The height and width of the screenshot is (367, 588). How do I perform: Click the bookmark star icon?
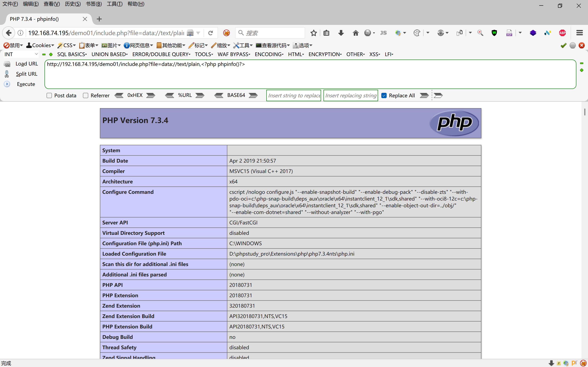314,33
